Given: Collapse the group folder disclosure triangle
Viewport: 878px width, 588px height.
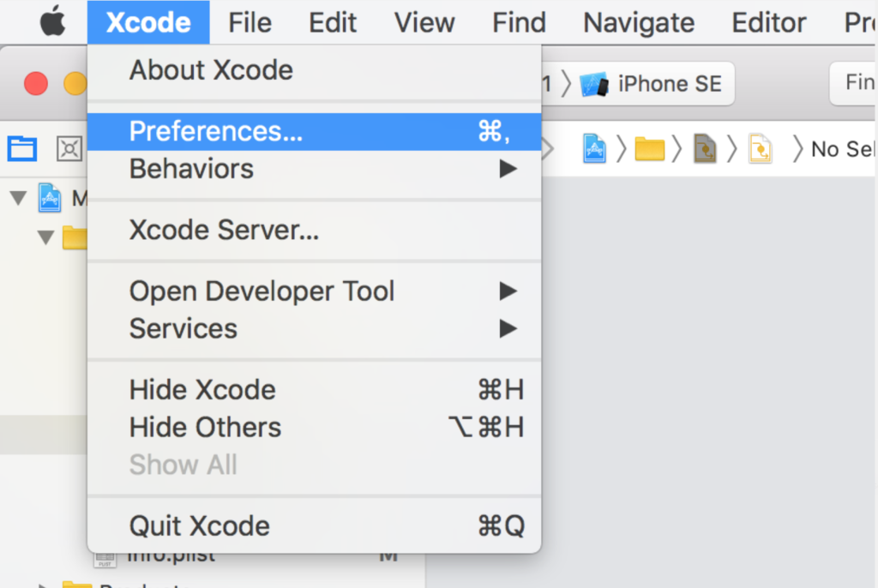Looking at the screenshot, I should click(x=45, y=237).
